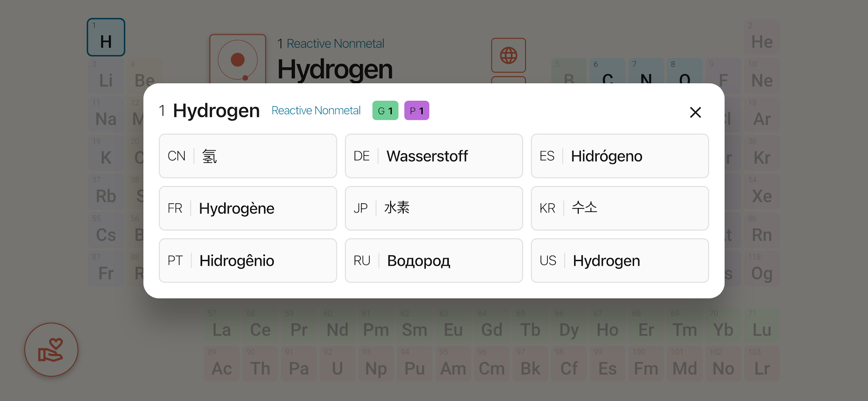The height and width of the screenshot is (401, 868).
Task: Select the JP 水素 card
Action: pos(434,208)
